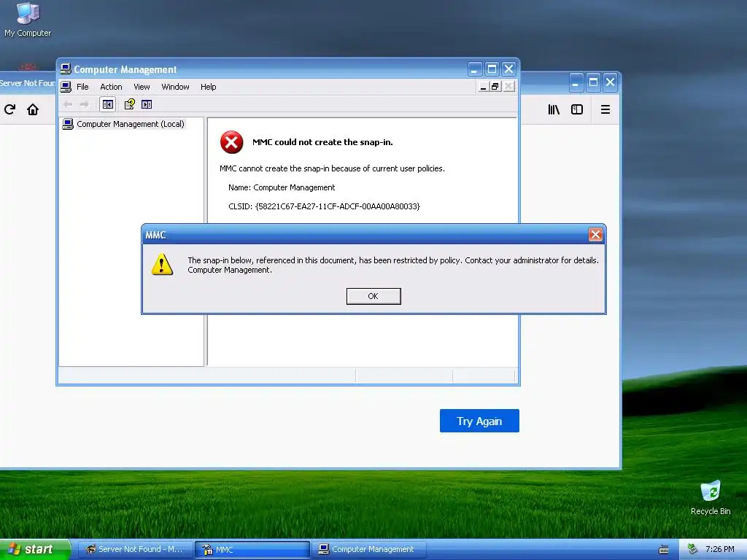Close the Computer Management window
The width and height of the screenshot is (747, 560).
508,69
